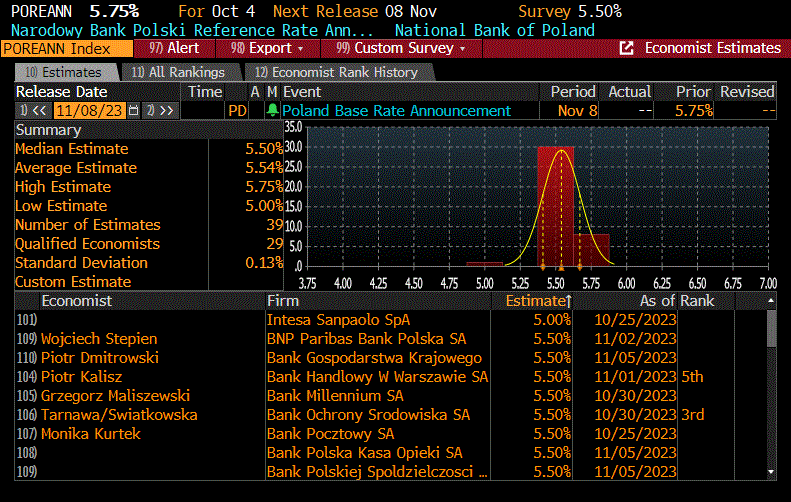Screen dimensions: 791x502
Task: Click the 5th rank cell
Action: click(692, 377)
